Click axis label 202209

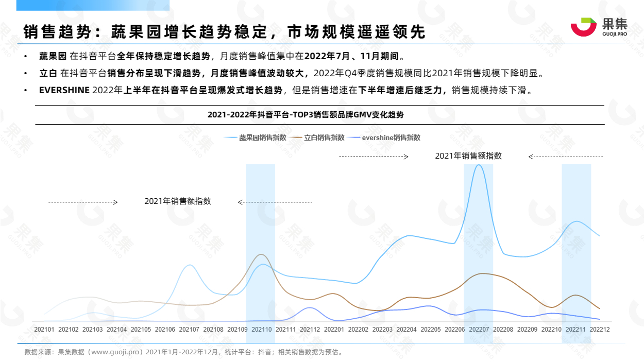tap(528, 329)
